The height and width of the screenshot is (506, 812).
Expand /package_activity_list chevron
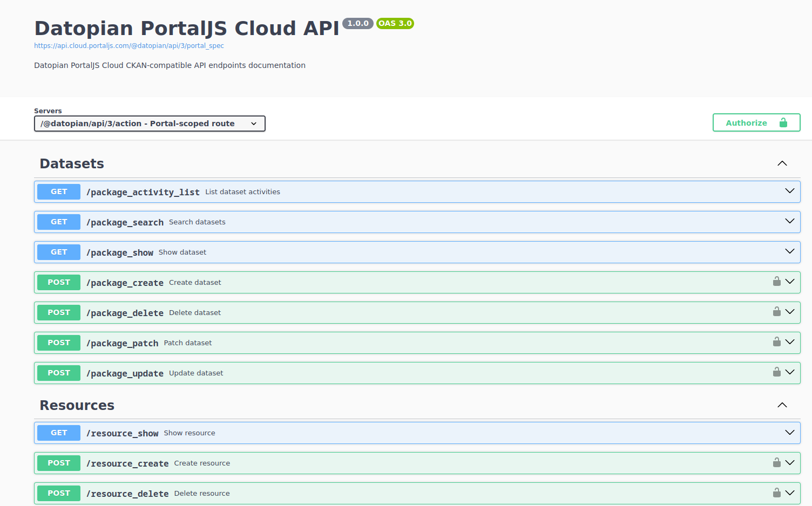coord(789,192)
